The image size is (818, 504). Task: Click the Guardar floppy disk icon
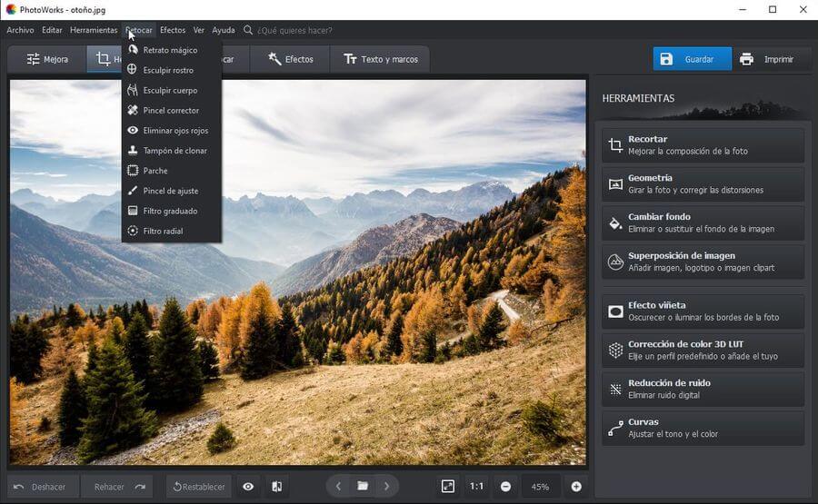pos(666,59)
